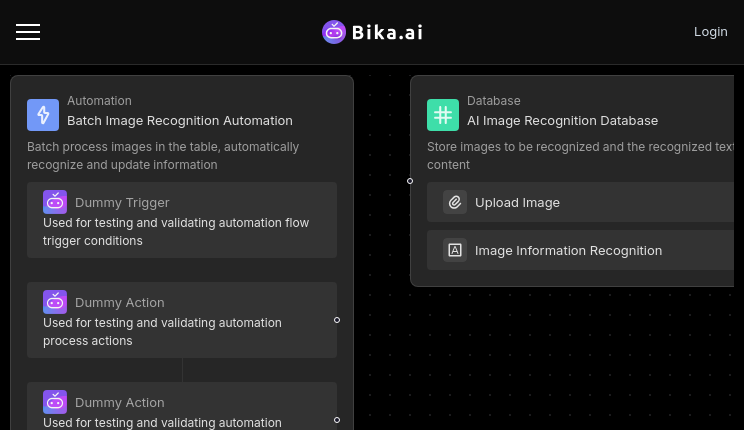Click the AI Image Recognition Database title

562,121
